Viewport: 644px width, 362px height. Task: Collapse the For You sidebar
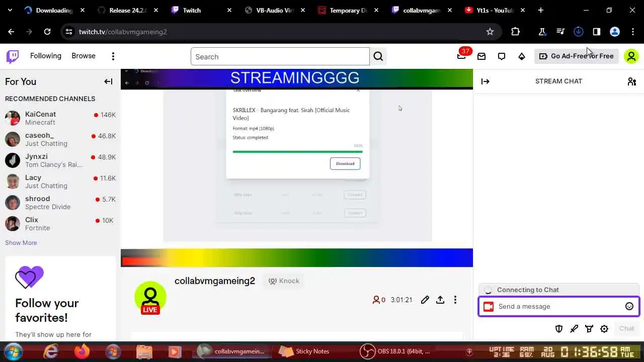[108, 81]
